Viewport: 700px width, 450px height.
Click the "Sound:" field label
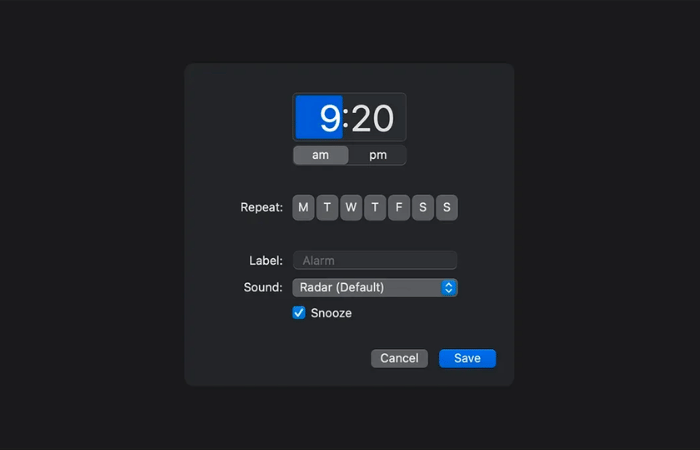click(x=263, y=288)
